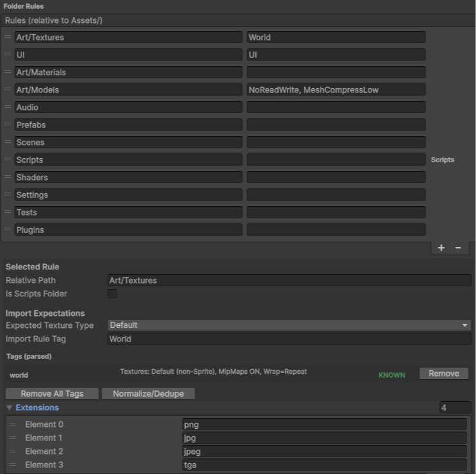Select the Art/Materials path field

coord(129,72)
